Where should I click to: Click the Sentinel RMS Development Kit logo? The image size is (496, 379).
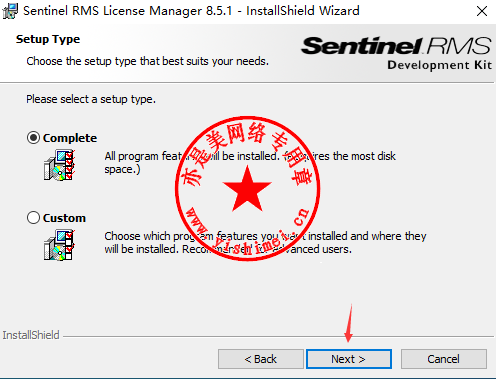(397, 53)
